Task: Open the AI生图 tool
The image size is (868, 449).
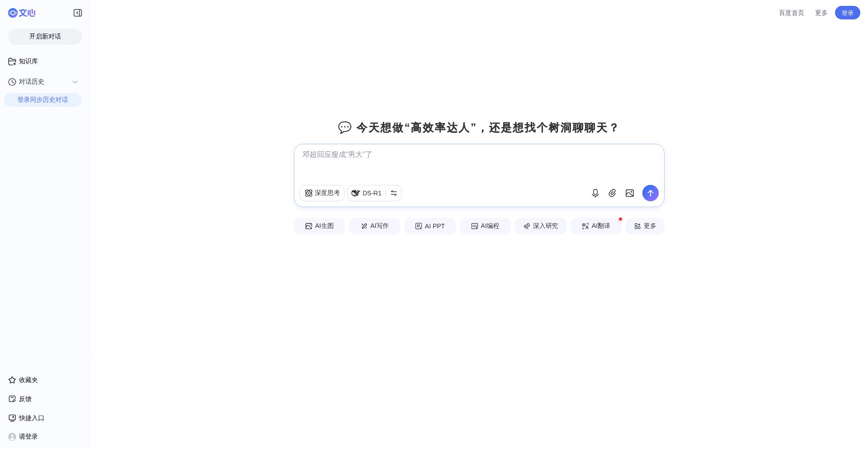Action: tap(319, 226)
